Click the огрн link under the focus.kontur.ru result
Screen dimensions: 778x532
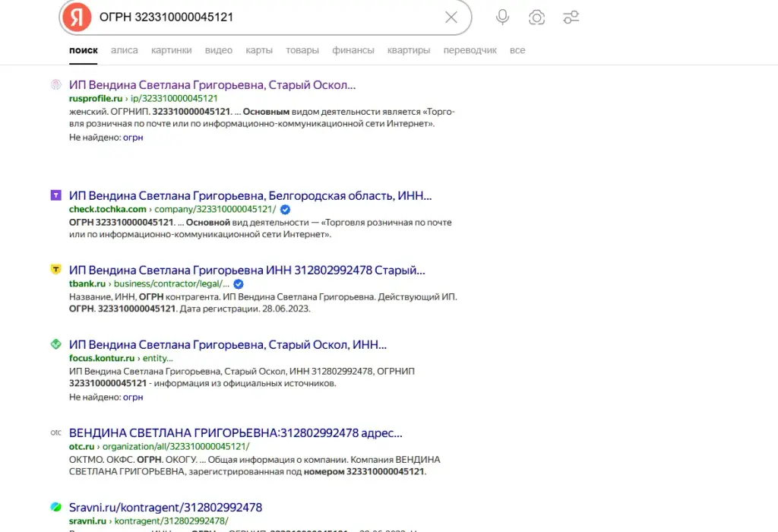(x=133, y=397)
